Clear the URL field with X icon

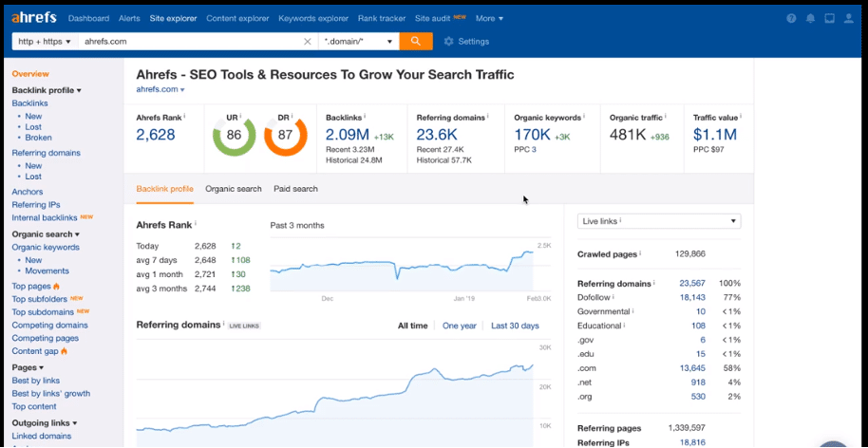click(x=307, y=42)
